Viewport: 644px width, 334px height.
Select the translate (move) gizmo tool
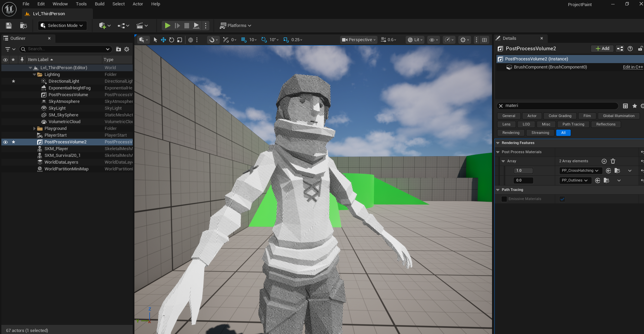point(163,40)
